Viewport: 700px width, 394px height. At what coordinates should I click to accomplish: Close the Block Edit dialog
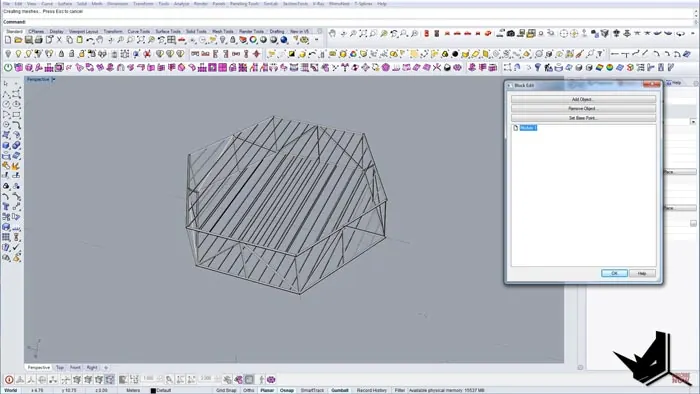click(652, 84)
